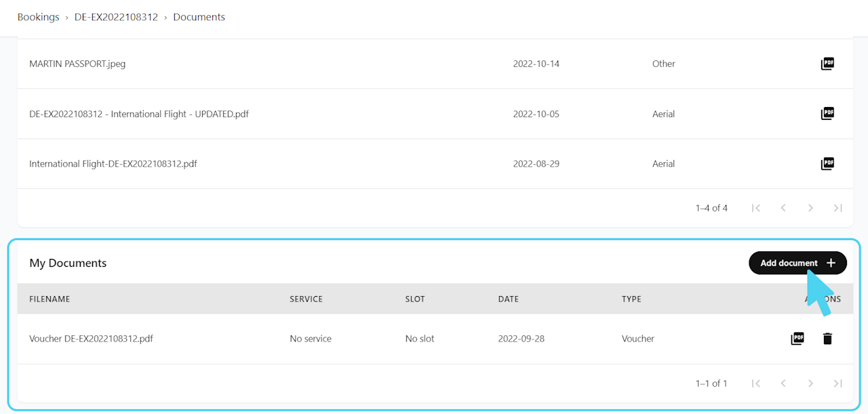Go to first page of My Documents table

[x=756, y=384]
